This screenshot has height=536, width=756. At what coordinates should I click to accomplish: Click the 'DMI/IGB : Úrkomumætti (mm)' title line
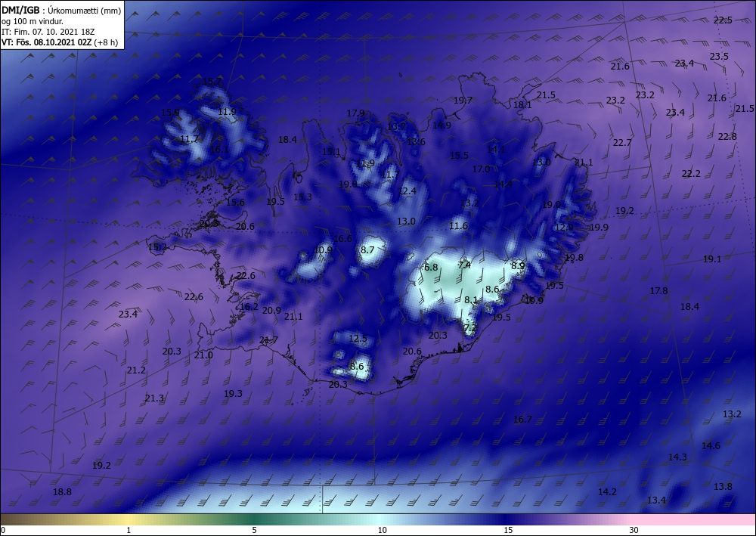61,11
